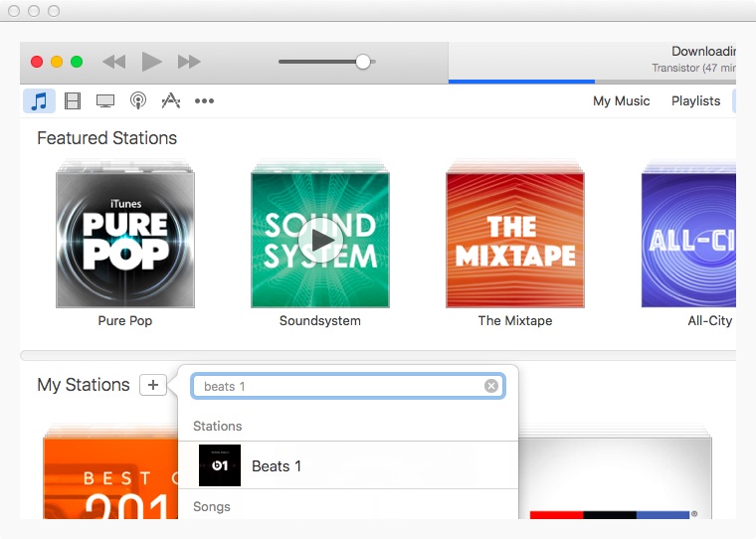756x539 pixels.
Task: Click the Pure Pop station label
Action: pyautogui.click(x=125, y=320)
